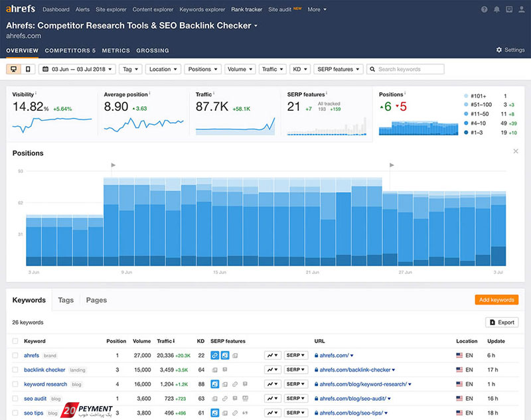Click highlighted SERP feature in keyword research row
The image size is (531, 420).
(x=214, y=384)
